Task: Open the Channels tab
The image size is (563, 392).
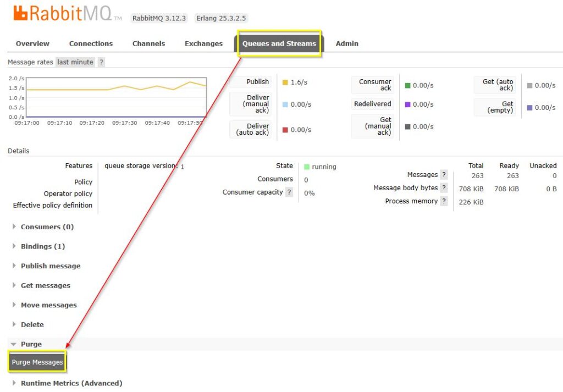Action: pyautogui.click(x=148, y=43)
